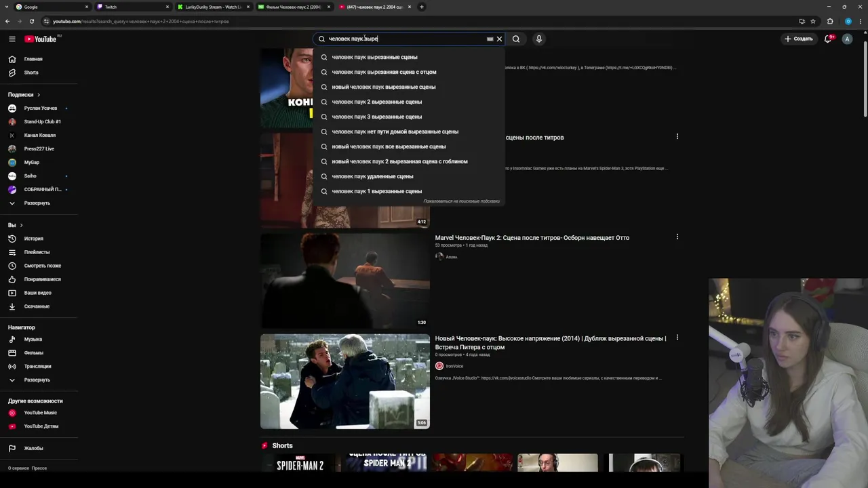Switch to the Google browser tab

pos(52,7)
